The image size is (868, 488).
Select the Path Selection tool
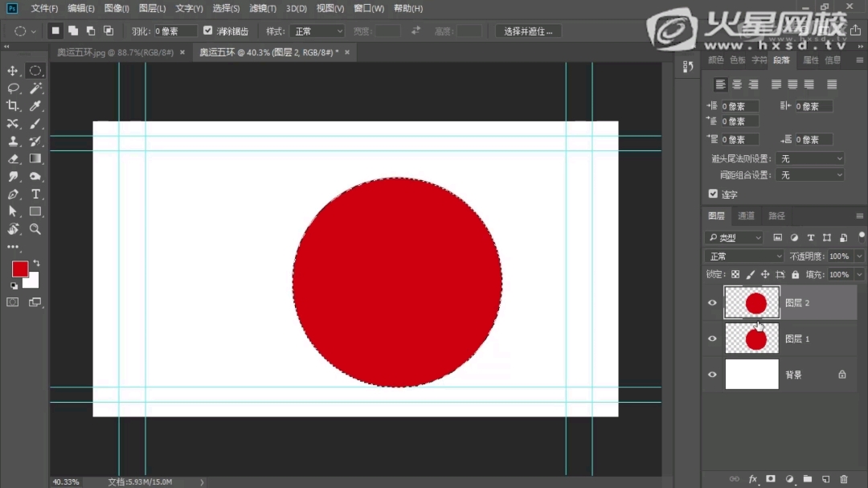coord(13,211)
